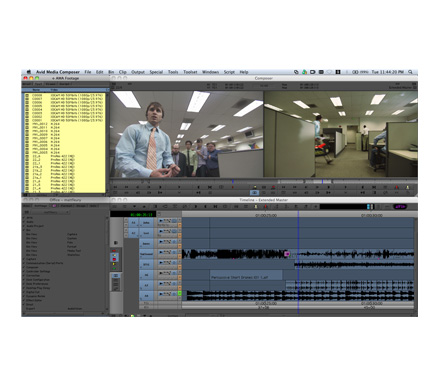Image resolution: width=438 pixels, height=376 pixels.
Task: Open the Script menu
Action: 229,72
